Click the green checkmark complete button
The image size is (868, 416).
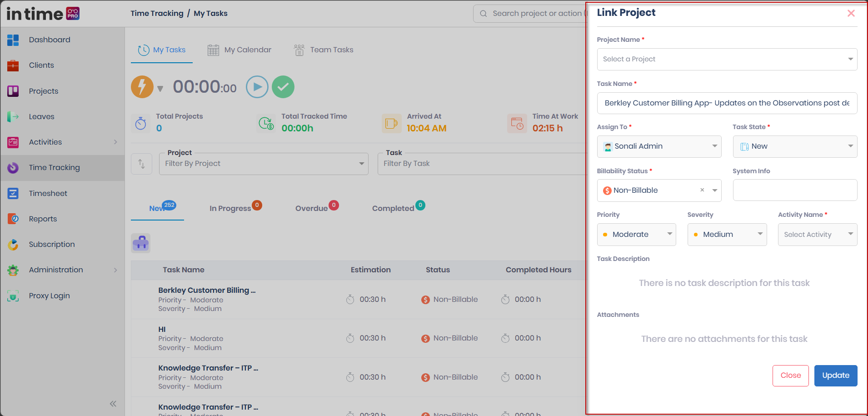[x=283, y=87]
